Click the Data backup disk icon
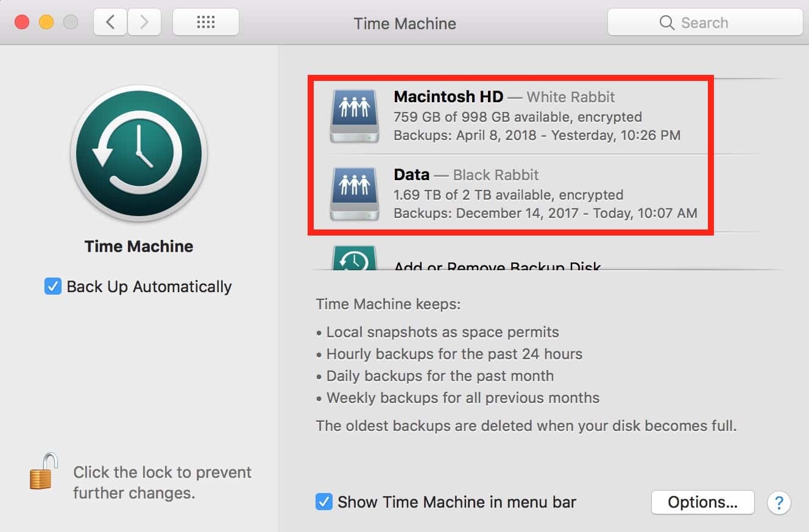809x532 pixels. point(354,194)
